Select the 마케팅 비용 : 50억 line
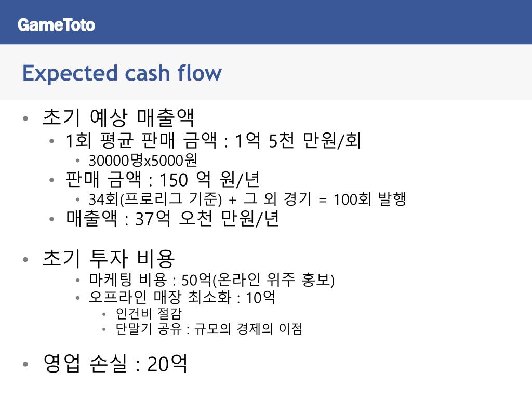This screenshot has height=399, width=532. click(x=212, y=280)
